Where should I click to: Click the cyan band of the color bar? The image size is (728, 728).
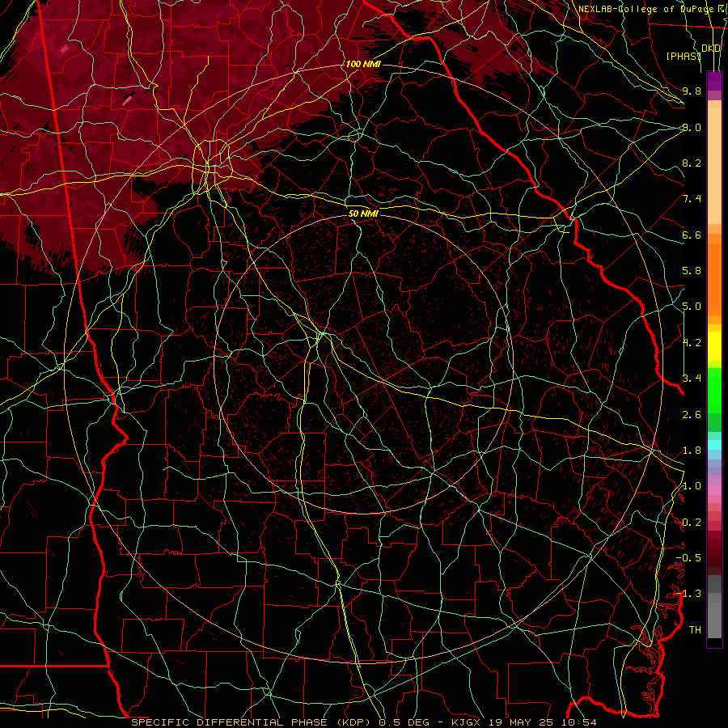click(x=714, y=445)
